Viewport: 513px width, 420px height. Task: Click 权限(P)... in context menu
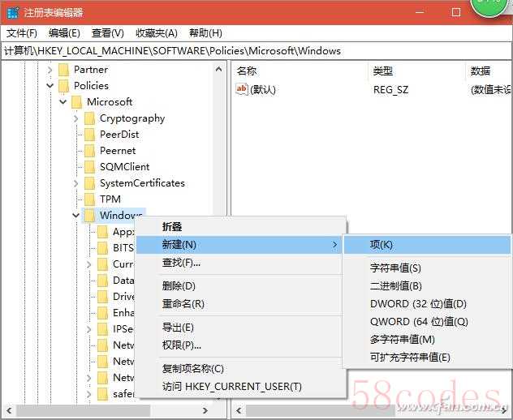(x=182, y=345)
